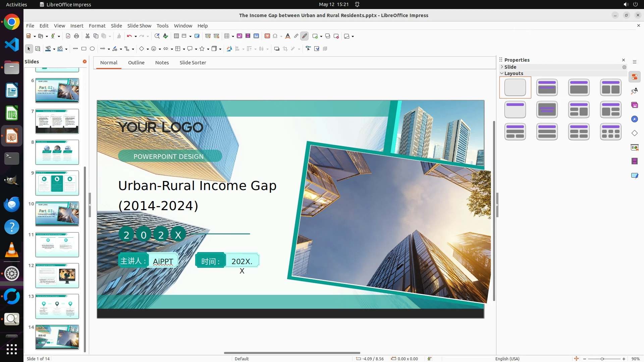
Task: Toggle the point edit mode icon
Action: (308, 49)
